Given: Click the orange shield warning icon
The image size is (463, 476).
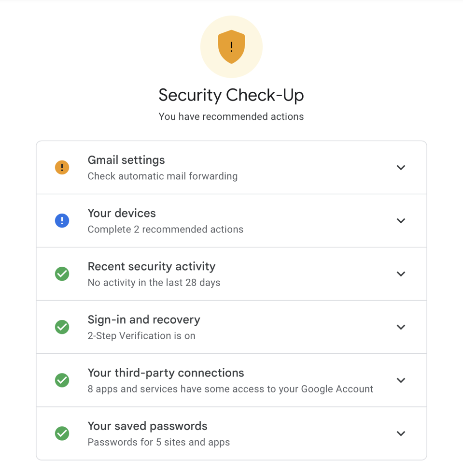Looking at the screenshot, I should (x=231, y=47).
